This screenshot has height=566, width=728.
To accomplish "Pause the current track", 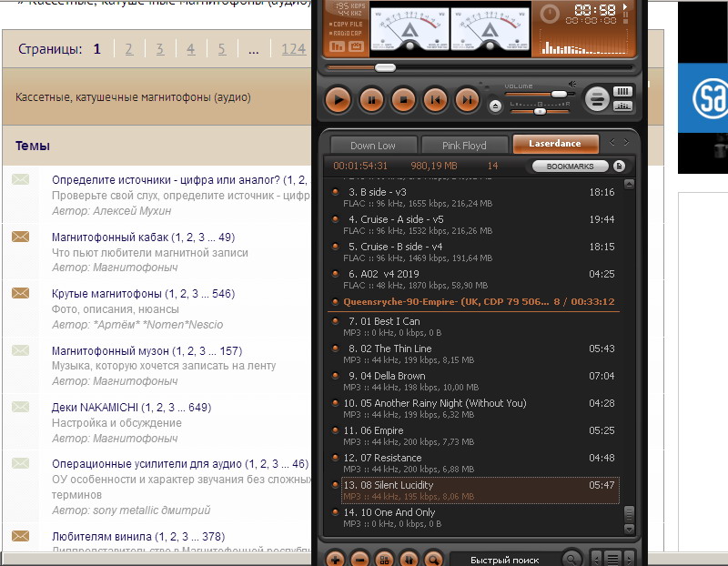I will [x=370, y=99].
